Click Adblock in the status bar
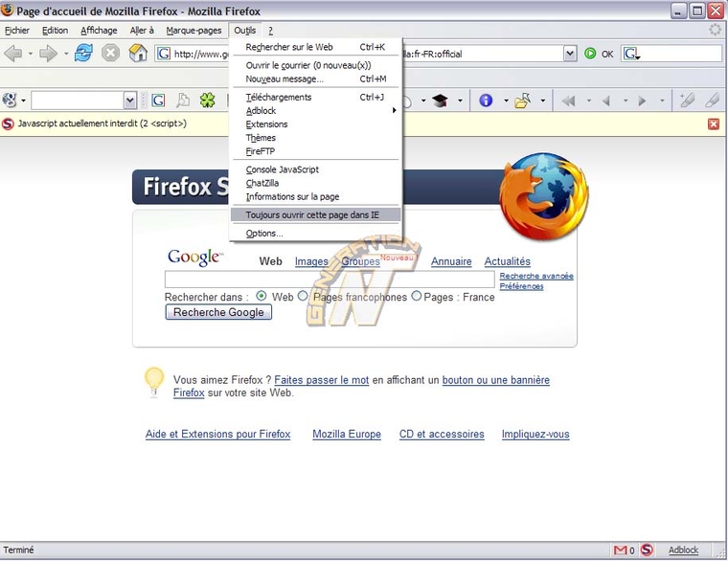728x561 pixels. (x=683, y=550)
